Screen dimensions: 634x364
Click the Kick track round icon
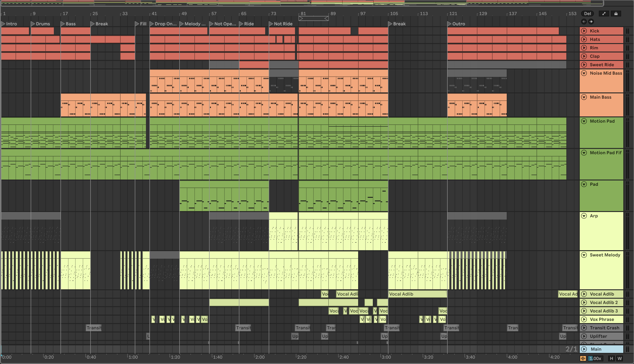click(584, 31)
